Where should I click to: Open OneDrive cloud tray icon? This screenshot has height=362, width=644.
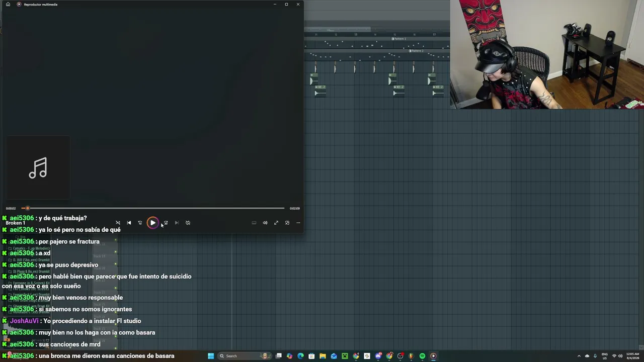(x=587, y=356)
